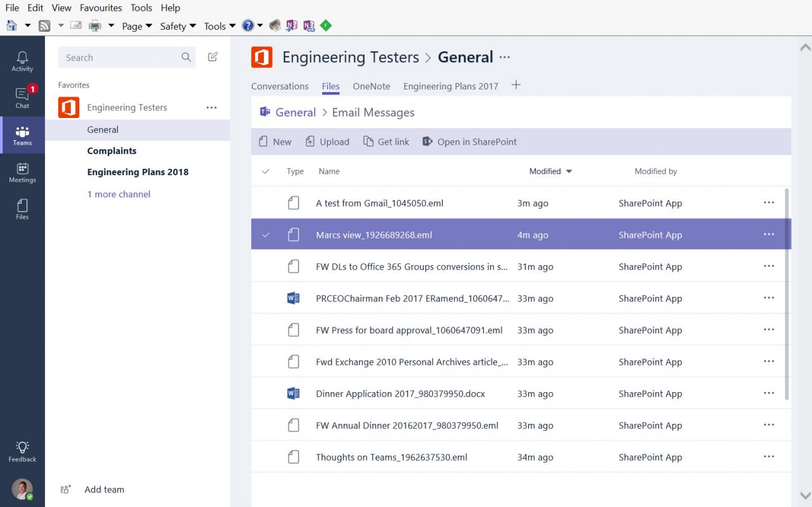Switch to the OneNote tab
The height and width of the screenshot is (507, 812).
coord(371,86)
